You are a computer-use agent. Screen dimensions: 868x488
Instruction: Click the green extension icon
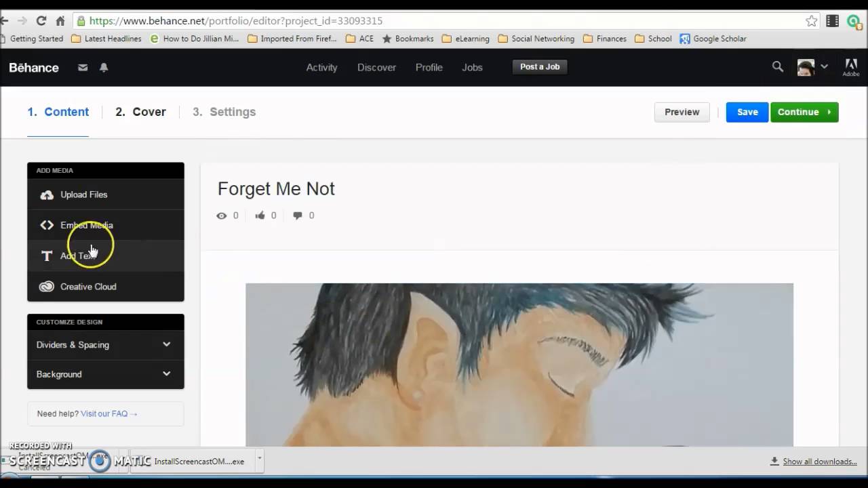(x=854, y=21)
